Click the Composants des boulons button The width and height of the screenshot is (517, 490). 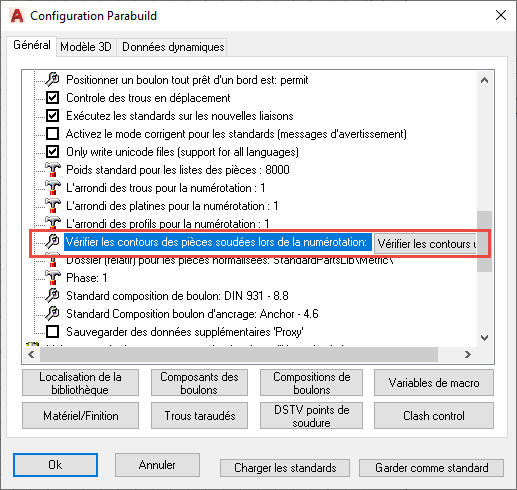199,383
